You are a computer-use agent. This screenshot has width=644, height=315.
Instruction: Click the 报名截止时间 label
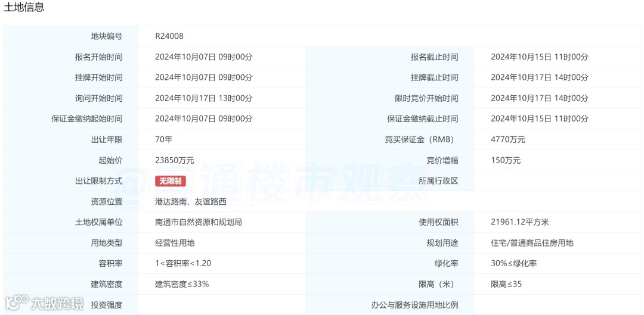tap(434, 57)
